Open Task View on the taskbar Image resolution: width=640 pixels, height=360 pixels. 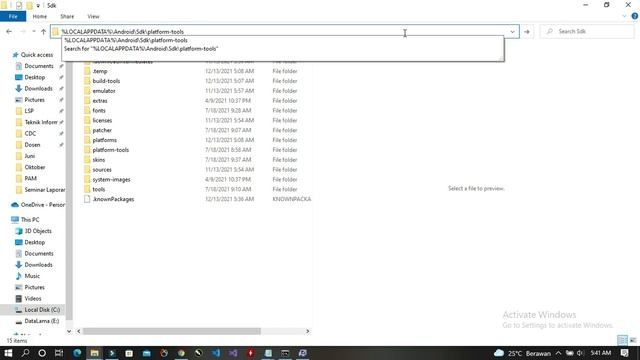tap(59, 353)
